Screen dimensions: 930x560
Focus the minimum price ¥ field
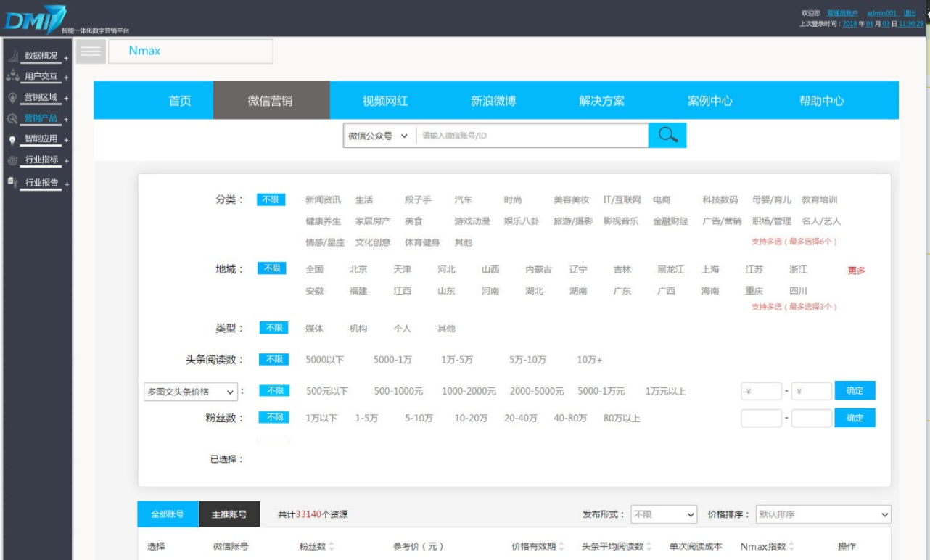(x=762, y=391)
